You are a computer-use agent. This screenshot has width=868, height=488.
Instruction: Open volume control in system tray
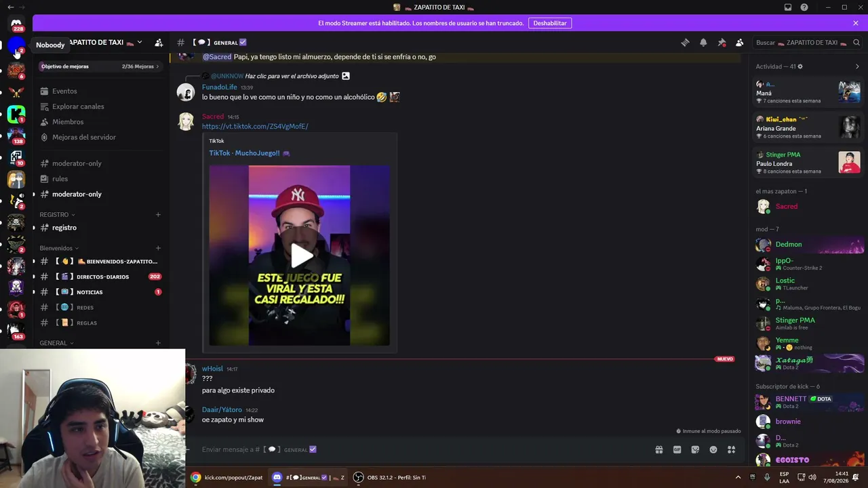(x=812, y=477)
